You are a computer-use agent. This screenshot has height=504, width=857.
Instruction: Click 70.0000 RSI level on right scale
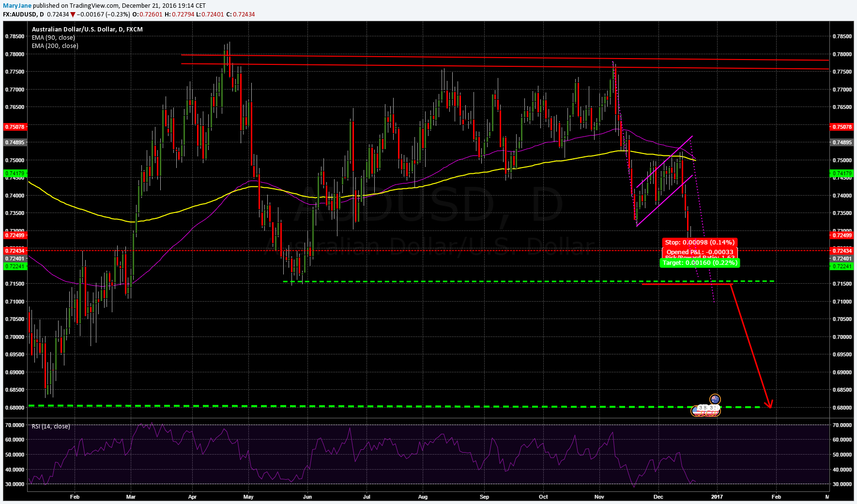tap(842, 425)
